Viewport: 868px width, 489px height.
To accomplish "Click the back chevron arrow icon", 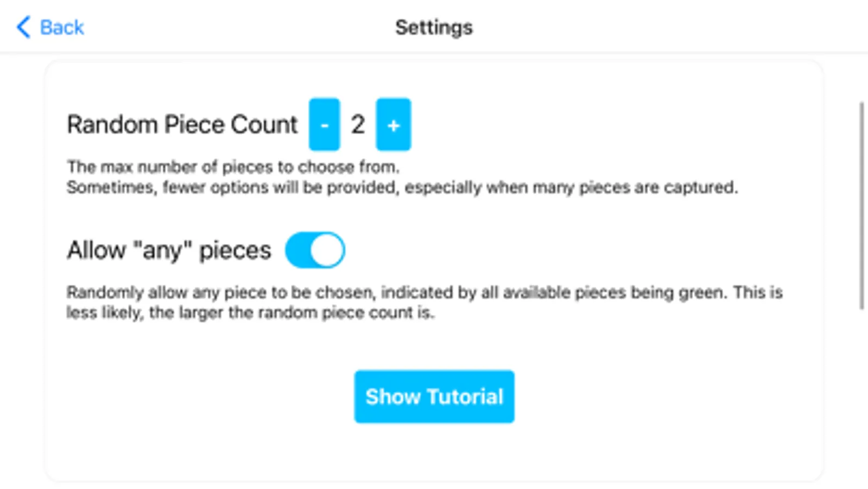I will pos(23,27).
